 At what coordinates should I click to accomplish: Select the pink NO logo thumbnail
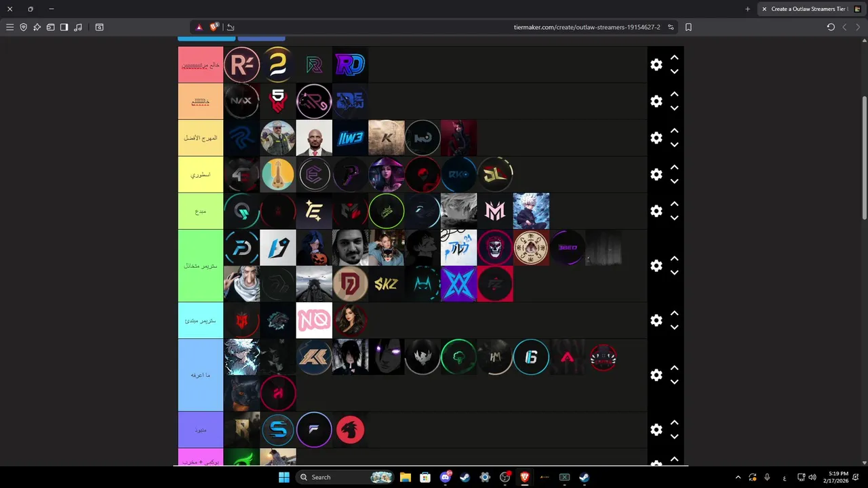tap(314, 320)
